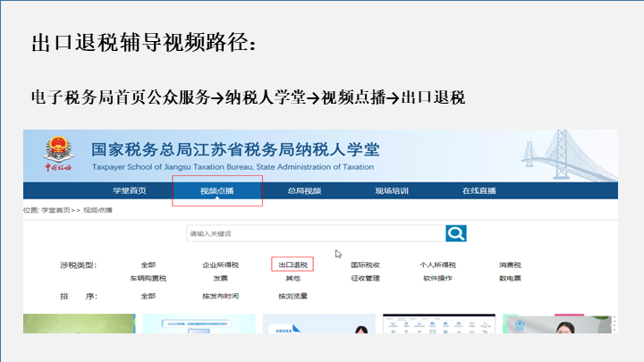Filter videos by 车辆购置税

tap(148, 278)
